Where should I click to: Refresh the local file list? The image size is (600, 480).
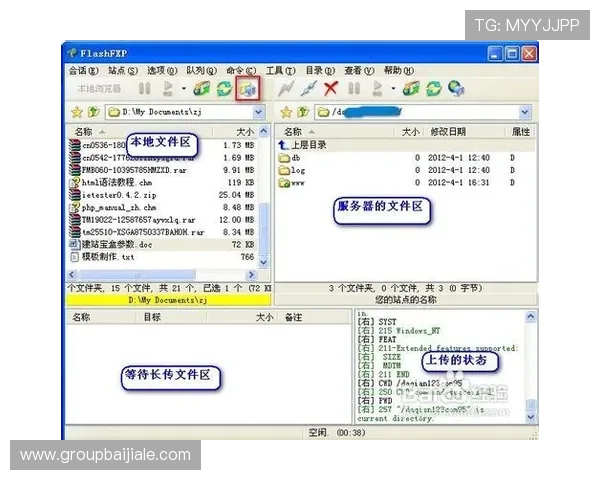point(224,88)
